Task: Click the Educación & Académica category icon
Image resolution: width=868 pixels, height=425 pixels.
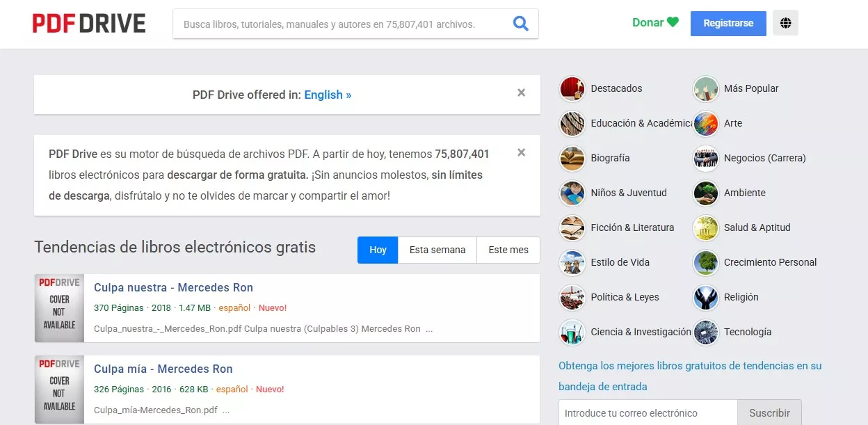Action: pyautogui.click(x=572, y=123)
